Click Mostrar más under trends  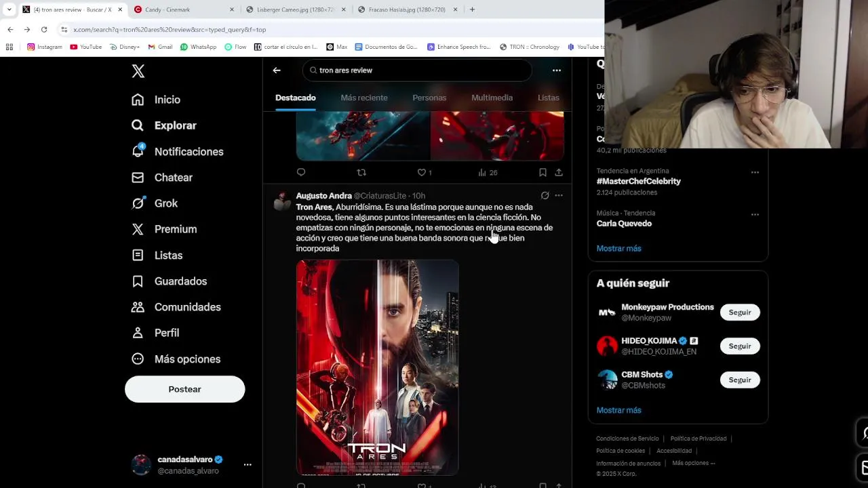click(x=618, y=248)
